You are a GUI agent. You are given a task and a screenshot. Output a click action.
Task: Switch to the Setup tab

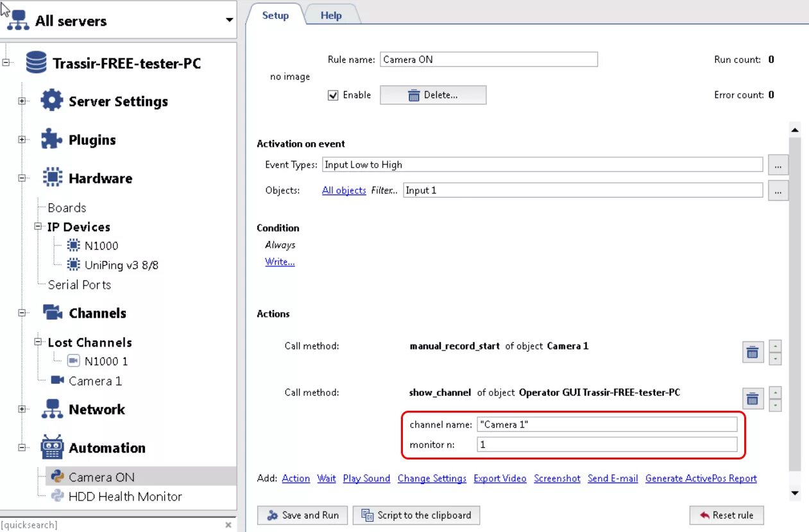[276, 15]
